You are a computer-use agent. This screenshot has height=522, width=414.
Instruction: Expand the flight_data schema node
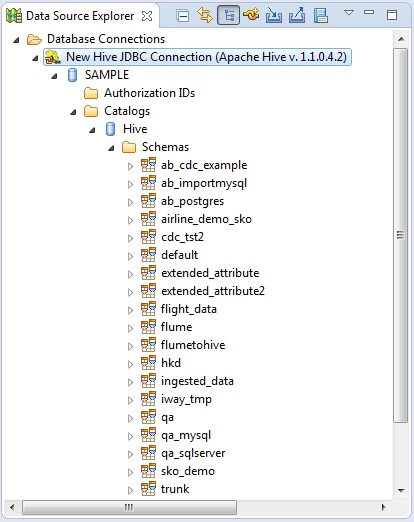[130, 310]
